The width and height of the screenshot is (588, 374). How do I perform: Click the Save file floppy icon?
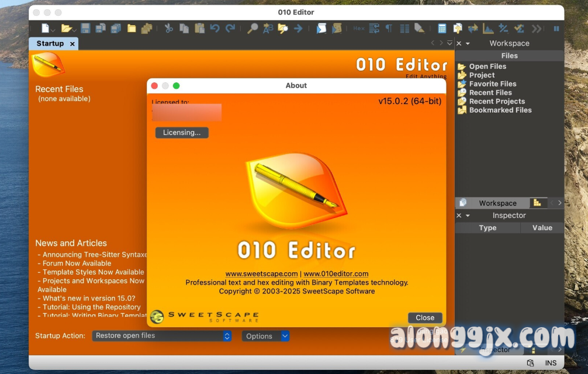(x=85, y=28)
